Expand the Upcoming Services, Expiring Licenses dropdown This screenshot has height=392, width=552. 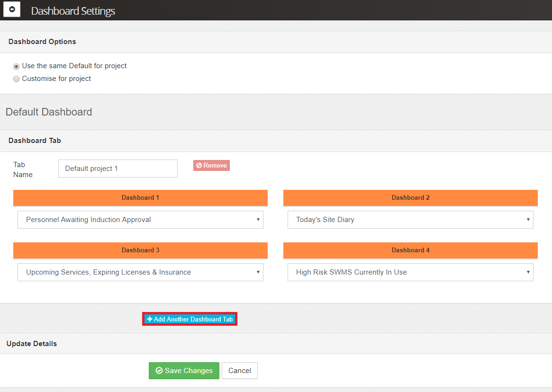pos(140,272)
